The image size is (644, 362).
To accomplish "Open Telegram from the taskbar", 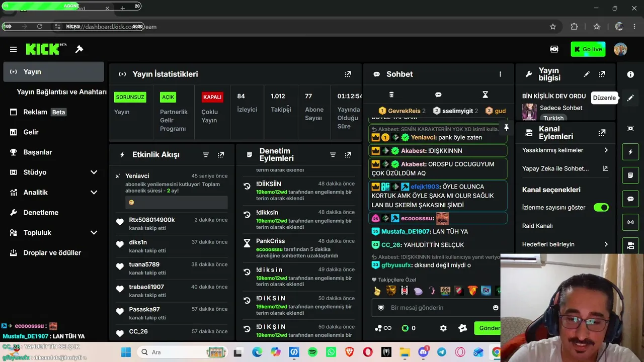I will (x=442, y=352).
